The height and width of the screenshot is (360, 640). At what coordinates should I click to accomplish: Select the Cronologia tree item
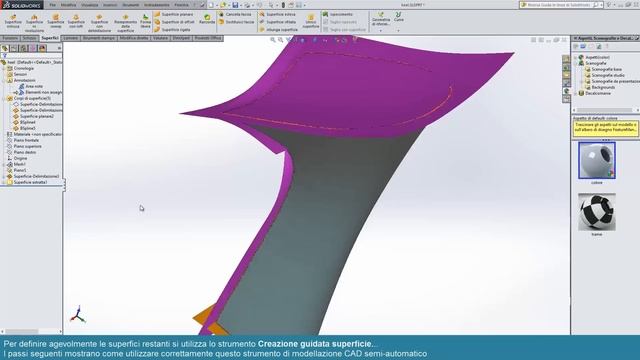(x=24, y=69)
